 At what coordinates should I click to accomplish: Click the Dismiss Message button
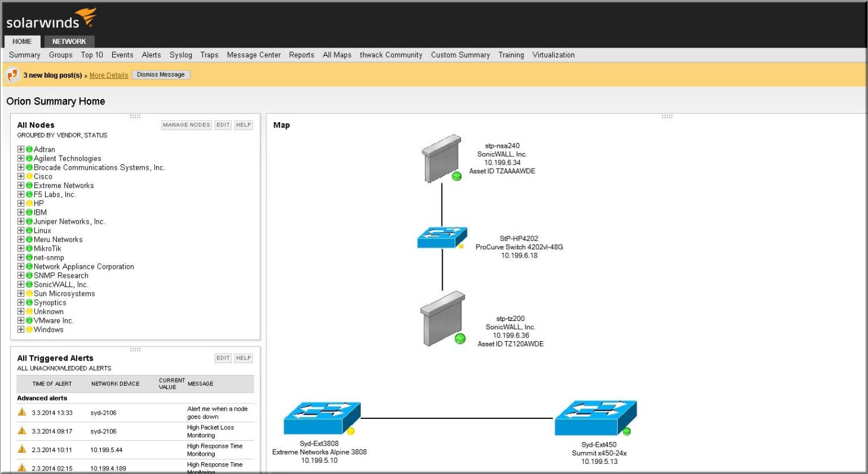tap(161, 75)
